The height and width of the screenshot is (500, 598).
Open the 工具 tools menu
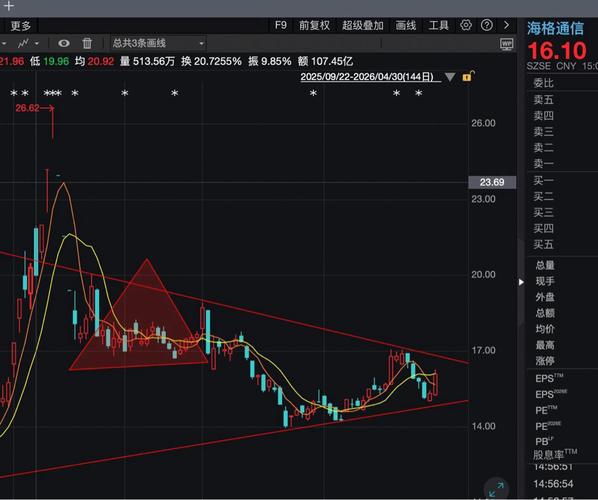click(439, 26)
